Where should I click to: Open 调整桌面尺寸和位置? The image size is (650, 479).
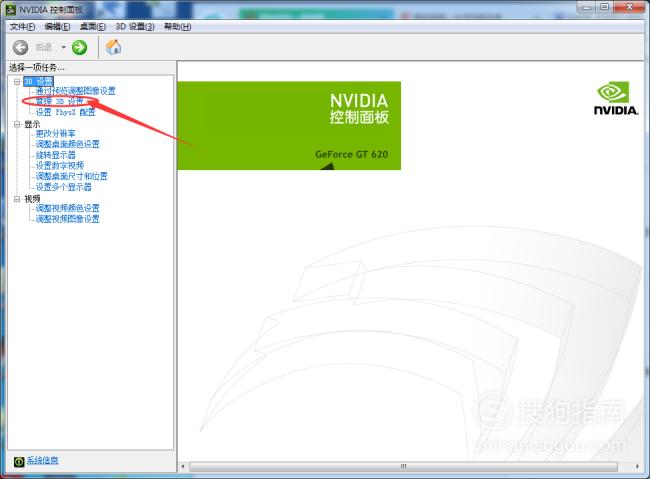(x=71, y=176)
